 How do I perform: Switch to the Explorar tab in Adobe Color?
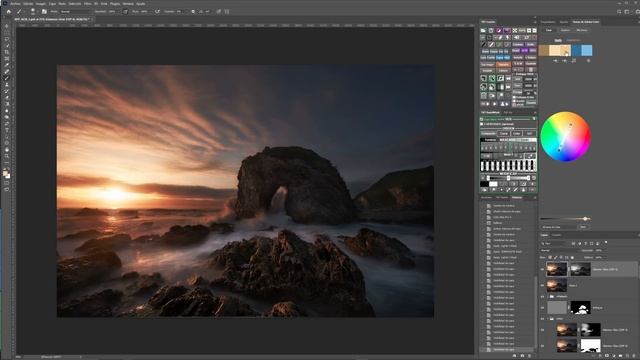(565, 30)
